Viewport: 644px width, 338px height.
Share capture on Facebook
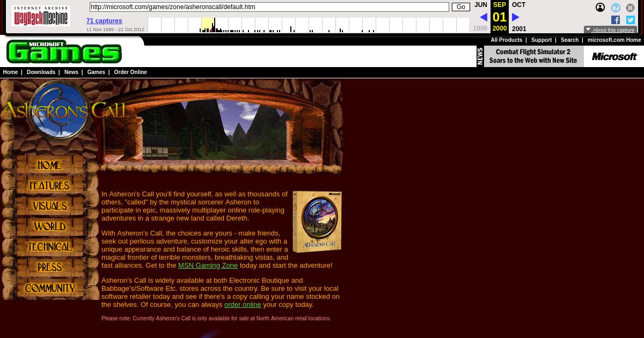point(616,20)
